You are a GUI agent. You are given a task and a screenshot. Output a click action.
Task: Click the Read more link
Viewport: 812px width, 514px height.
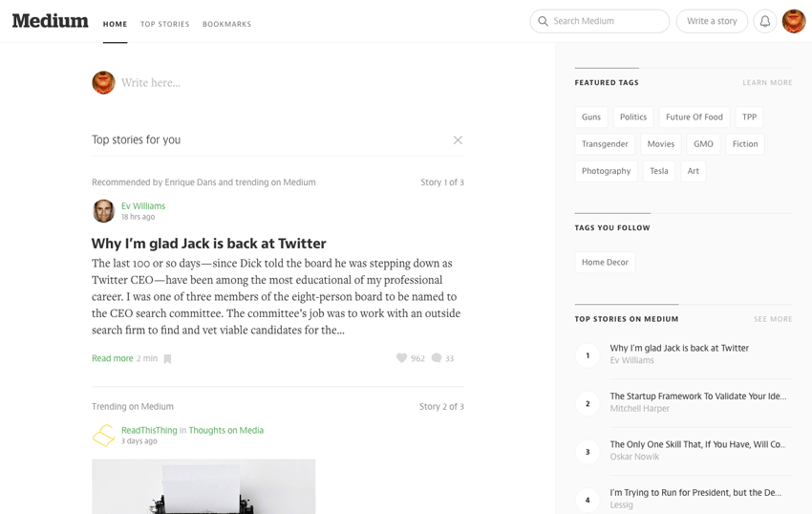point(113,358)
